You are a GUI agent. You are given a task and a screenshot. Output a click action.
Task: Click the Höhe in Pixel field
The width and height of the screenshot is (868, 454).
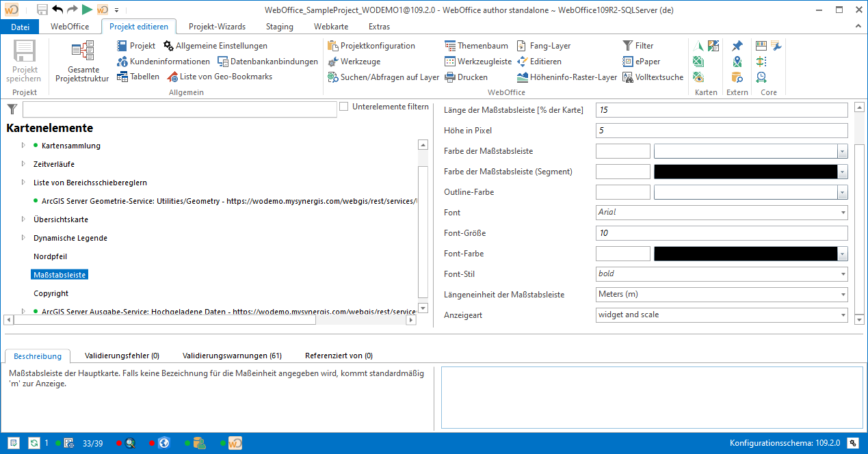click(722, 131)
